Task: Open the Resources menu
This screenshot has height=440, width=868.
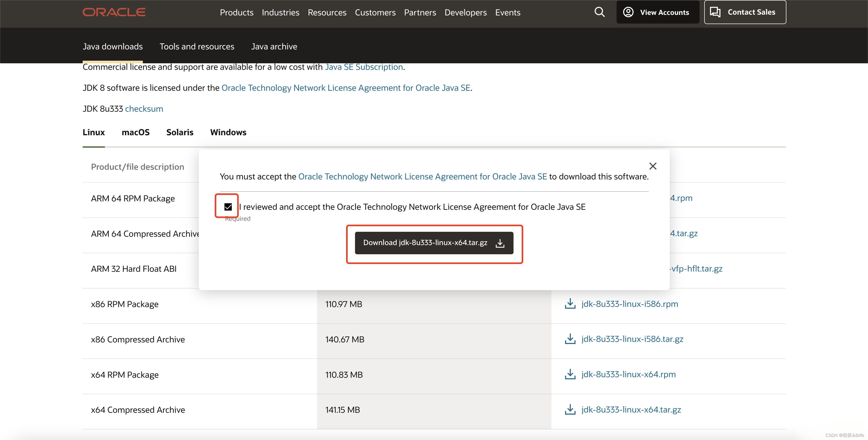Action: pos(327,13)
